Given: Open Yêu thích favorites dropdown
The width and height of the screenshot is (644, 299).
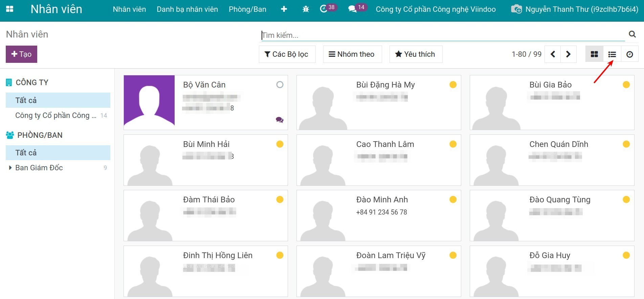Looking at the screenshot, I should [x=416, y=54].
